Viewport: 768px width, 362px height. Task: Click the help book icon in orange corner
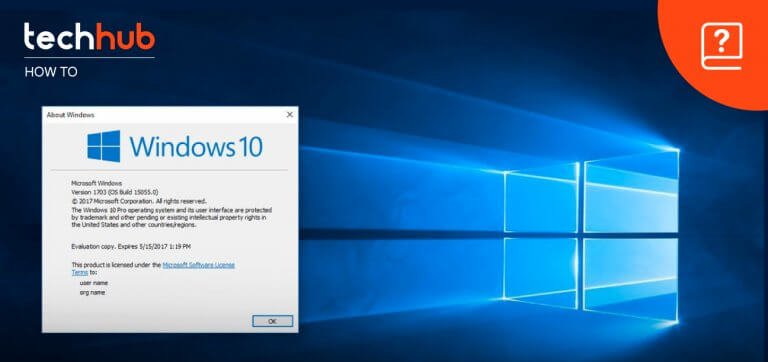(x=721, y=47)
